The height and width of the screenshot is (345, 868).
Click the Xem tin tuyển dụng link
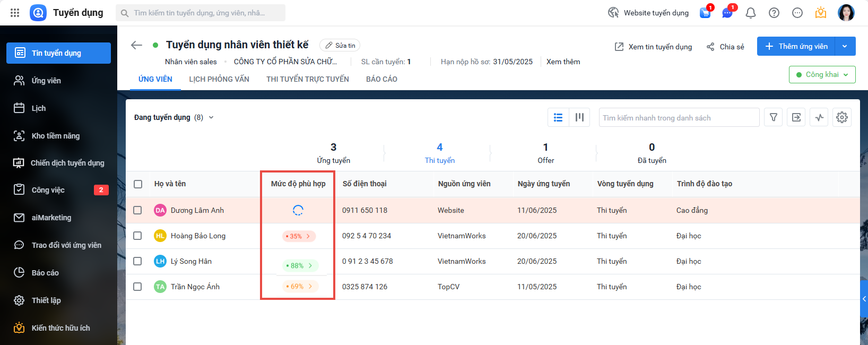(653, 47)
